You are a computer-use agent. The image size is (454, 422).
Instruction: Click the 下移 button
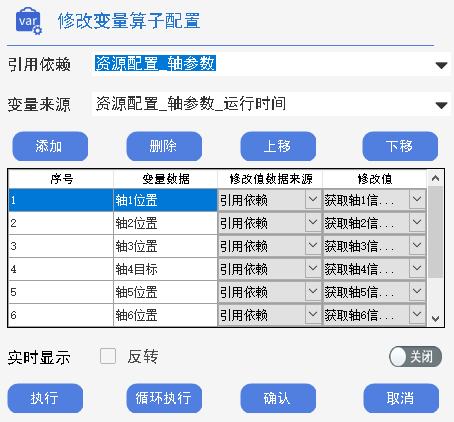click(x=400, y=146)
